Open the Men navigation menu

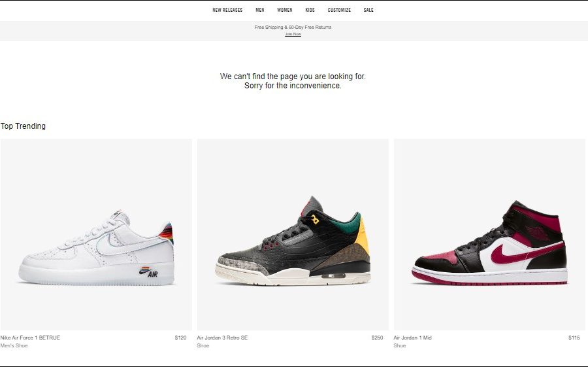[x=260, y=10]
